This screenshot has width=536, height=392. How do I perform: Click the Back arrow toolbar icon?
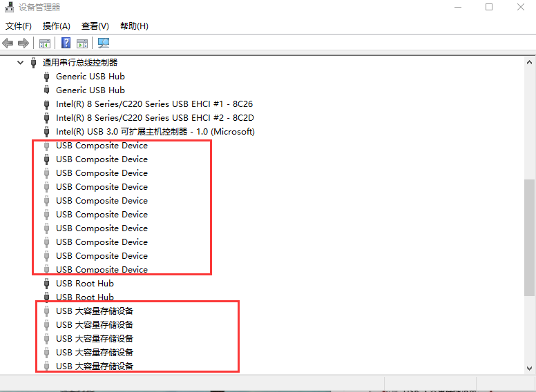8,43
